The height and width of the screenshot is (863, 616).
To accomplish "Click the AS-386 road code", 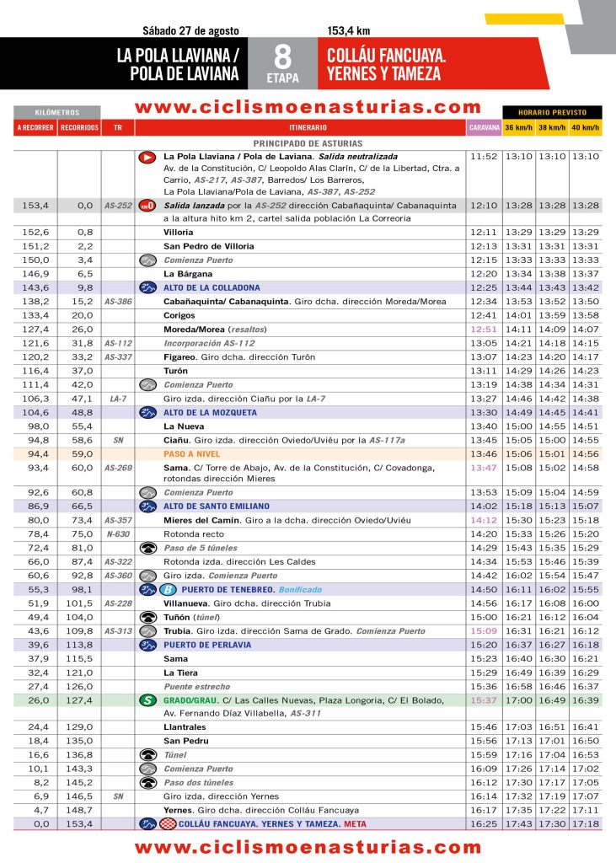I will pyautogui.click(x=118, y=302).
